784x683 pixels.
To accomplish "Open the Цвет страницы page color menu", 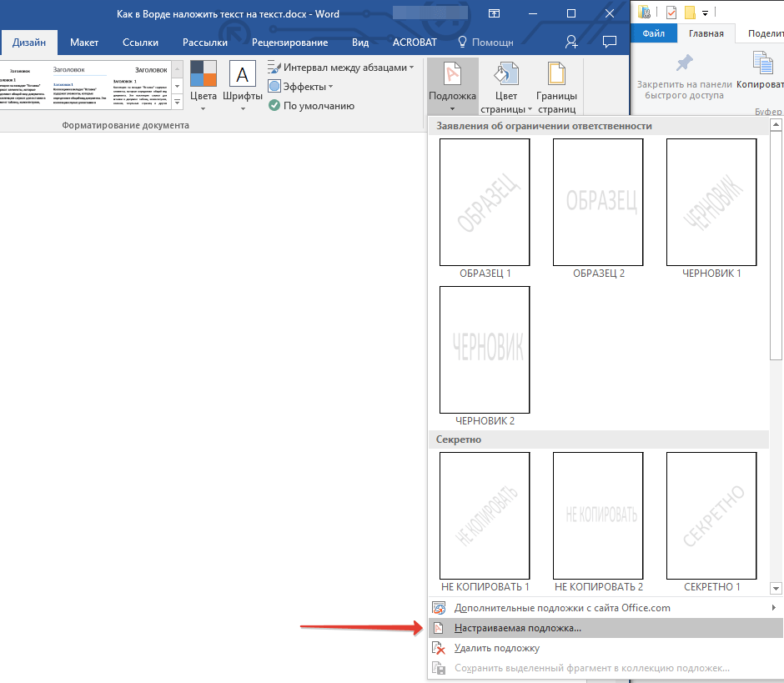I will coord(505,88).
